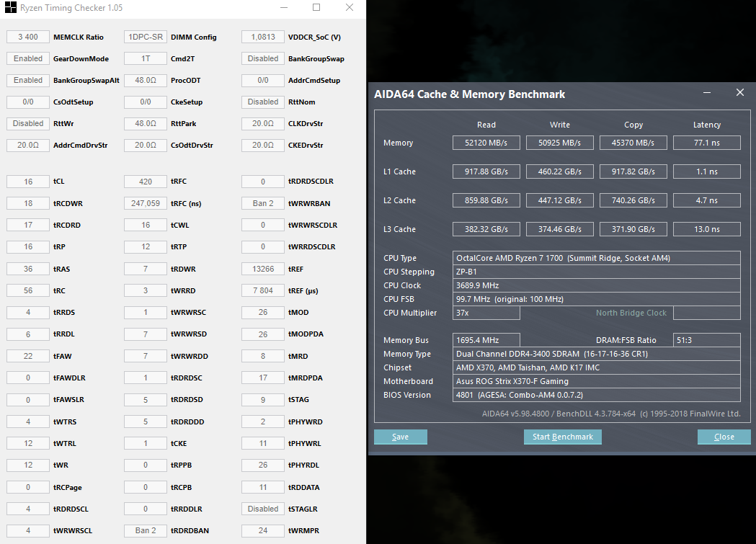Close AIDA64 window with X icon

pyautogui.click(x=740, y=92)
